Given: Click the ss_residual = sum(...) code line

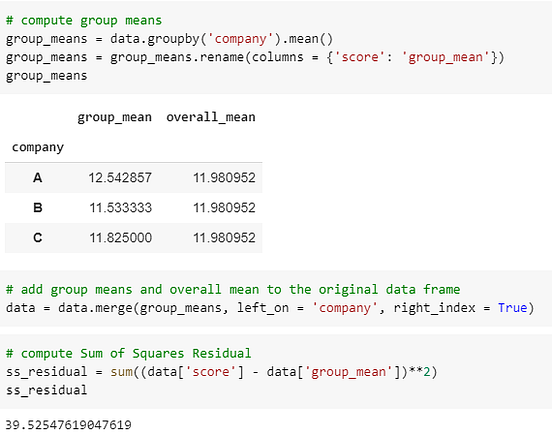Looking at the screenshot, I should (221, 372).
